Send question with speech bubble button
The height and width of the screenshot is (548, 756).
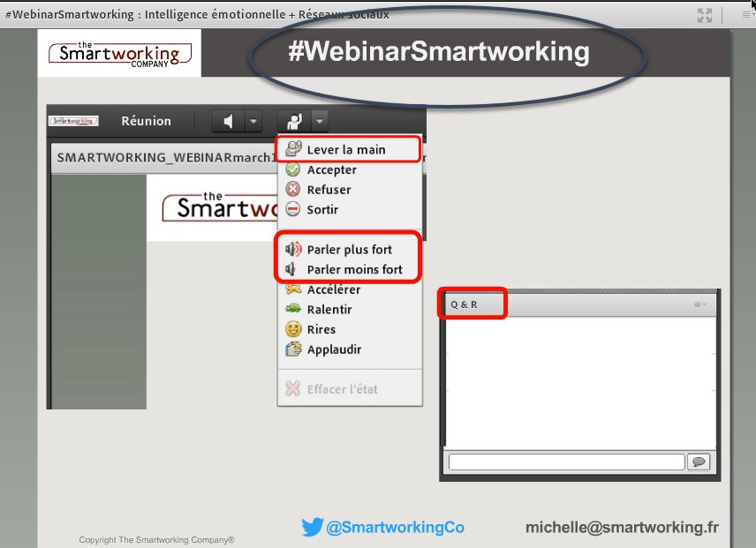click(698, 462)
